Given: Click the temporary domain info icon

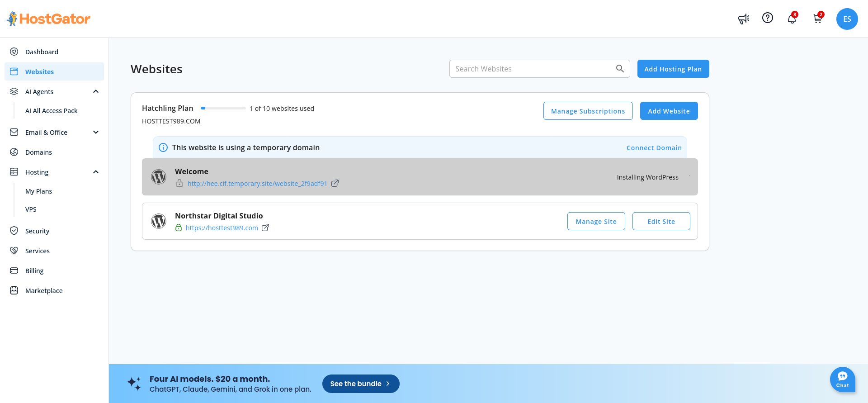Looking at the screenshot, I should coord(163,147).
